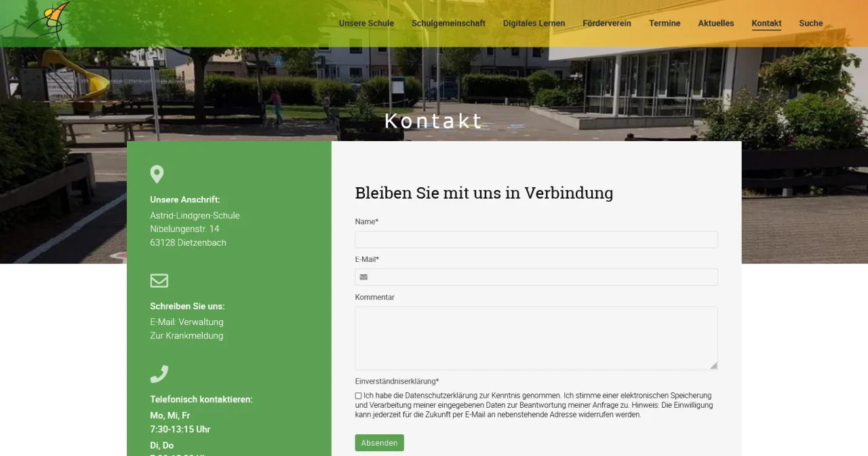Select the Kontakt navigation item
868x456 pixels.
pyautogui.click(x=766, y=23)
